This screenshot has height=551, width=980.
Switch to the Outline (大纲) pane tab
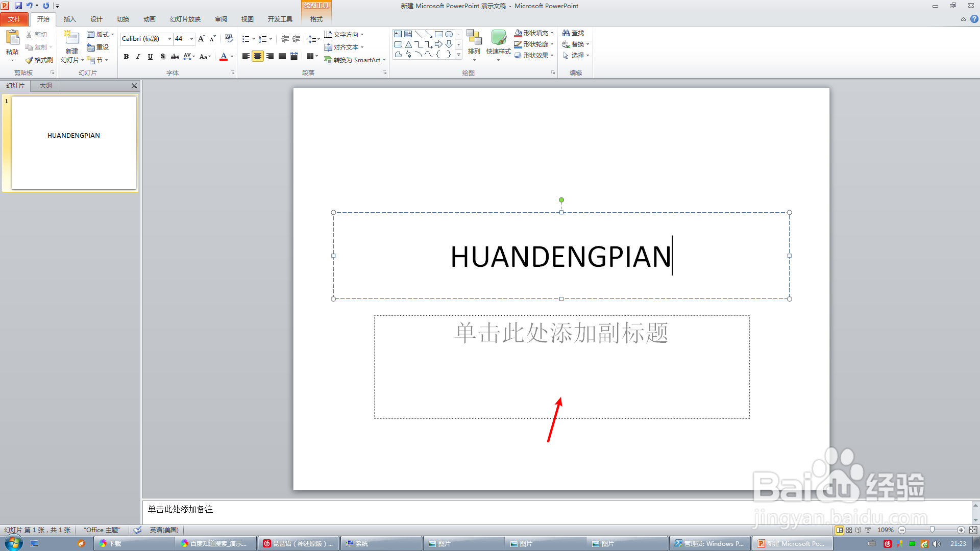point(46,86)
